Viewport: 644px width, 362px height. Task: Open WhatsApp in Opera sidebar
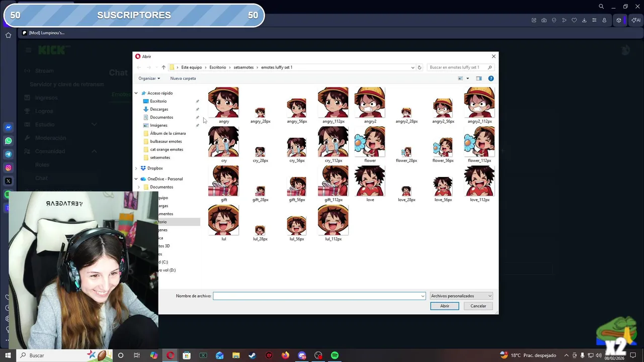[x=8, y=141]
